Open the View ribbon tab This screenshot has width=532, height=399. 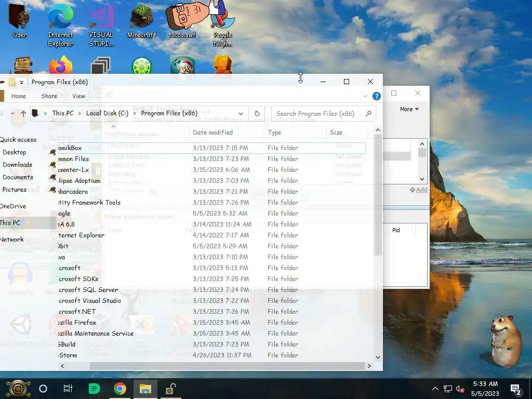click(78, 96)
